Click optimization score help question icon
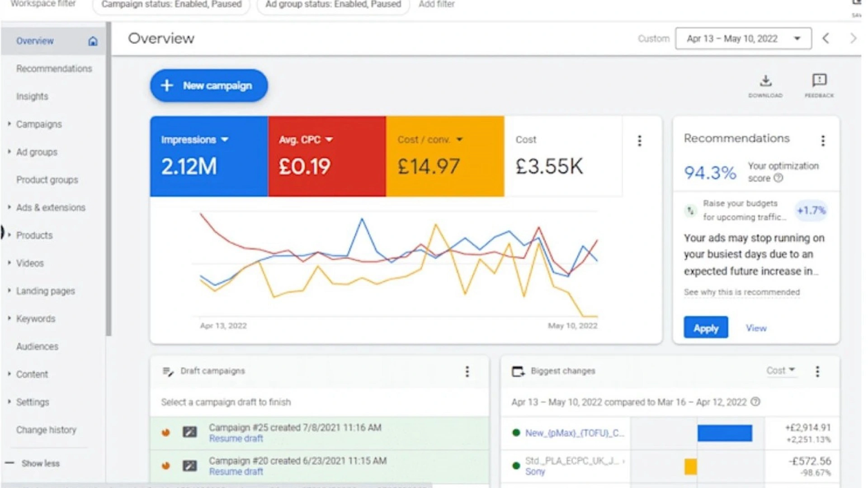The height and width of the screenshot is (488, 868). pyautogui.click(x=778, y=178)
